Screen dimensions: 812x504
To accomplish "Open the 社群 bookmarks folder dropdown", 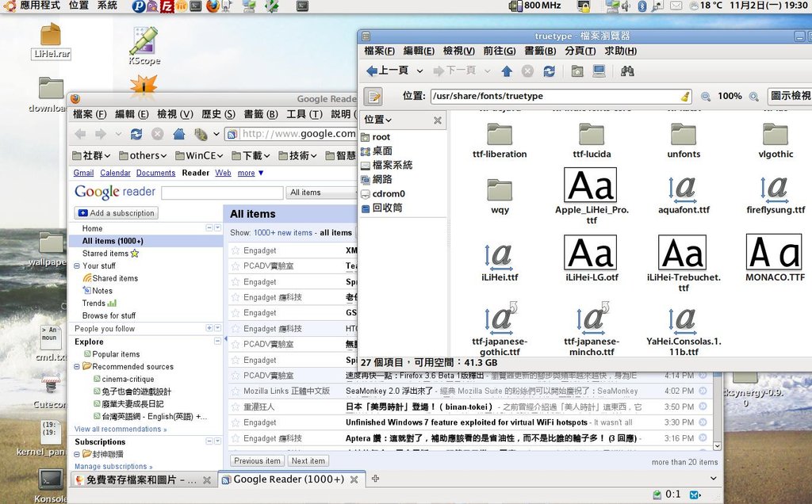I will point(91,156).
